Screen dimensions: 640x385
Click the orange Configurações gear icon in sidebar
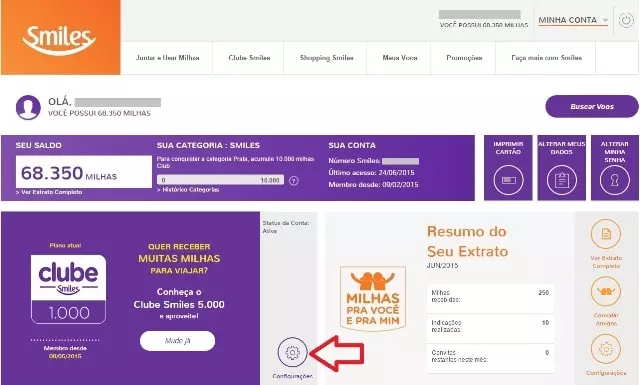[606, 349]
